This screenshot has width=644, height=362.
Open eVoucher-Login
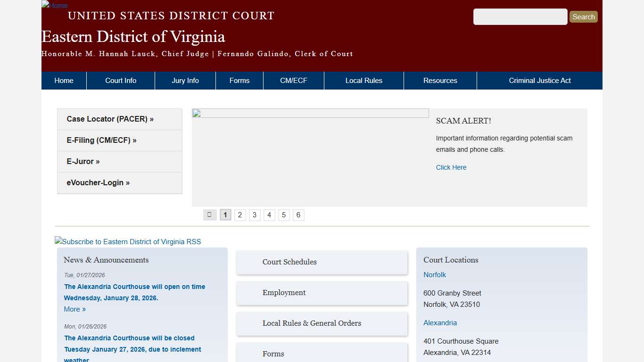[98, 182]
